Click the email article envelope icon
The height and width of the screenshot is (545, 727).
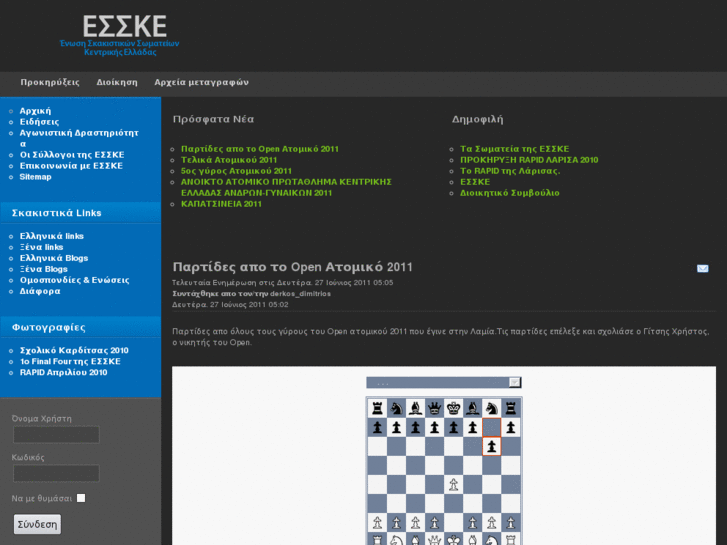pyautogui.click(x=702, y=269)
